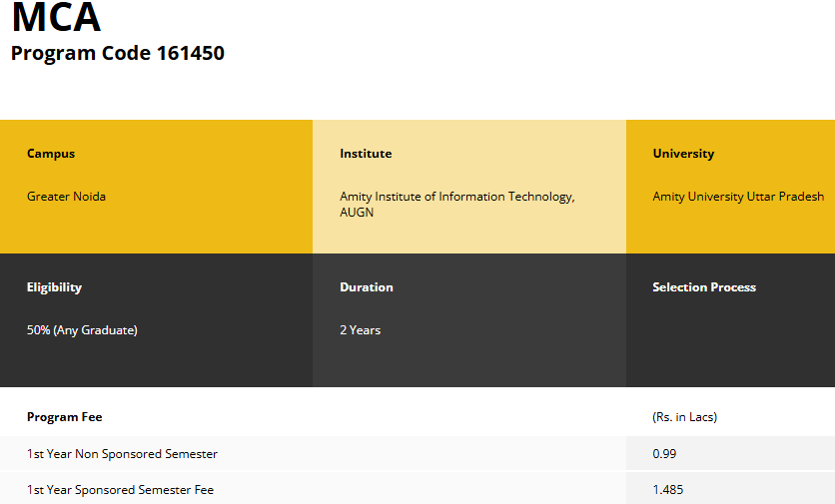The height and width of the screenshot is (504, 835).
Task: Select the Program Fee table header
Action: pos(64,417)
